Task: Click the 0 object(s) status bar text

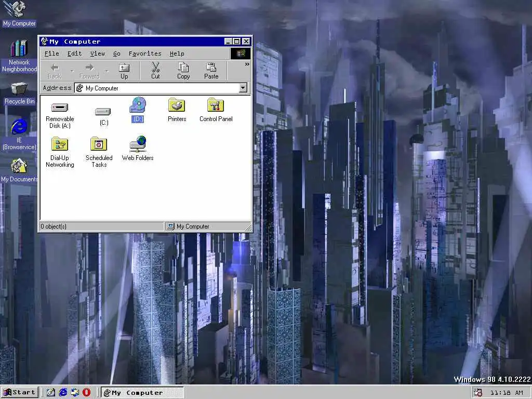Action: 54,227
